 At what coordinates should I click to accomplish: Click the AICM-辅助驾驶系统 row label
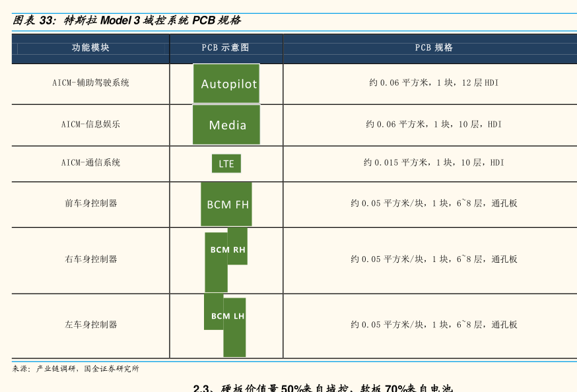click(x=90, y=83)
